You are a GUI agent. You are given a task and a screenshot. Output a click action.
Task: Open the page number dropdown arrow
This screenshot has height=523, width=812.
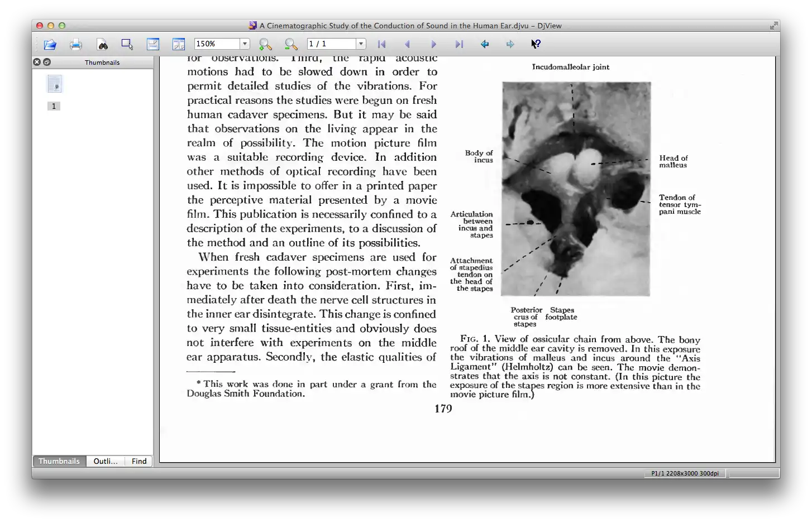pyautogui.click(x=361, y=44)
